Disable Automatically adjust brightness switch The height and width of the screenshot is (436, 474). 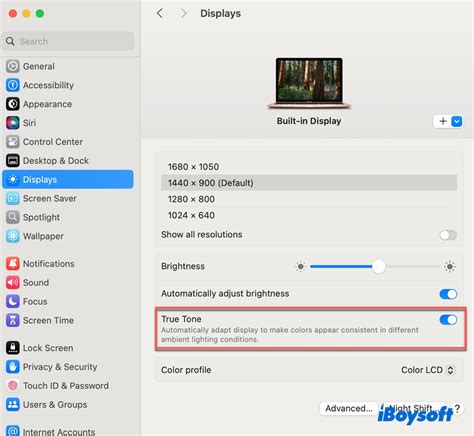pyautogui.click(x=448, y=294)
